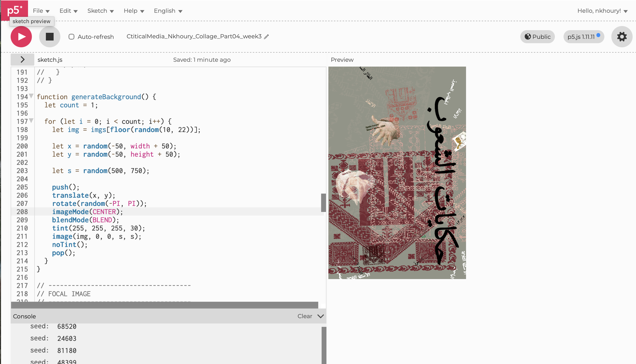Viewport: 636px width, 364px height.
Task: Stop the sketch with the stop button
Action: pos(50,37)
